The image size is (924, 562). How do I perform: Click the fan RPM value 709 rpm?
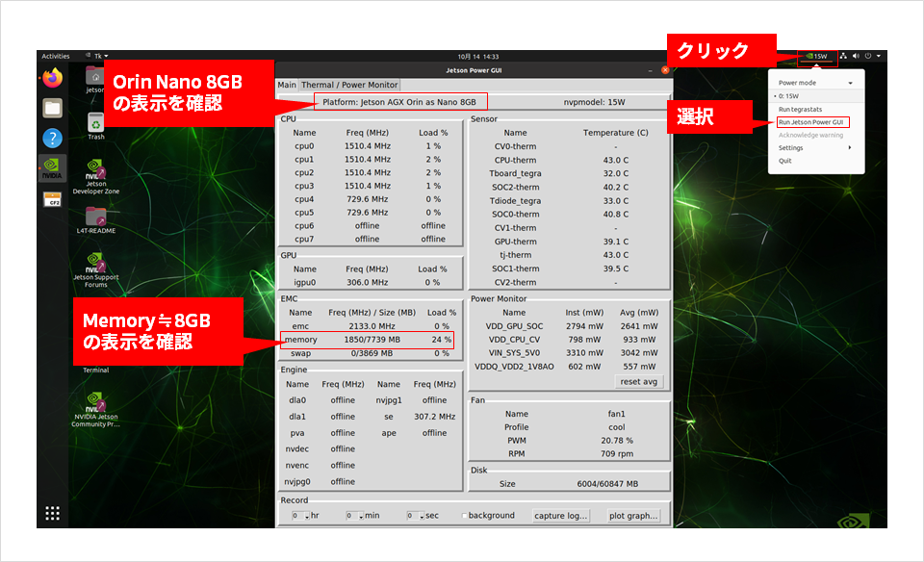pyautogui.click(x=616, y=453)
